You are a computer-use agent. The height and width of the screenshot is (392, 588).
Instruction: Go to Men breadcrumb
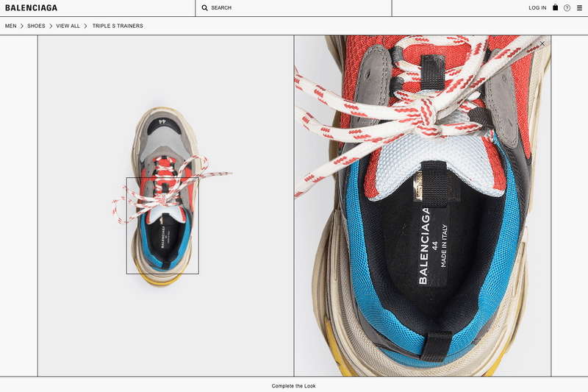10,26
